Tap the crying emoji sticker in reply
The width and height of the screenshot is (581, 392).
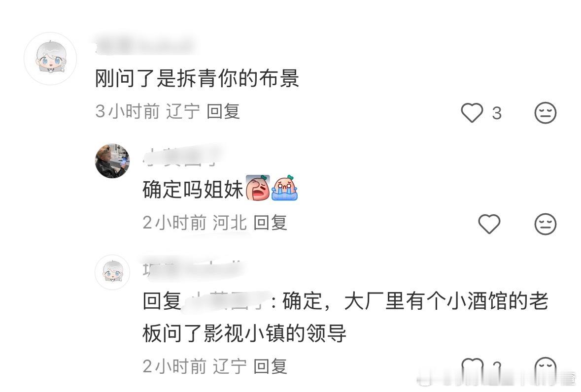[x=284, y=188]
